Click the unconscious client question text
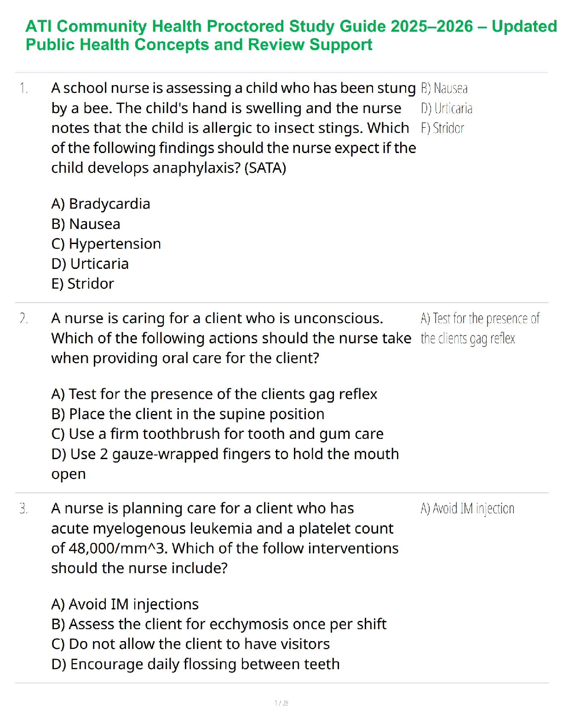The width and height of the screenshot is (563, 728). (231, 338)
